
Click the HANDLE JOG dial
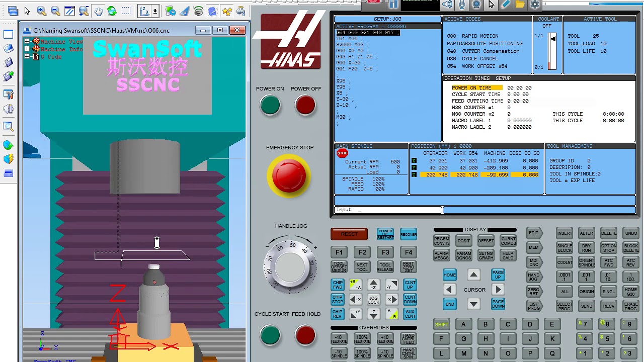290,267
